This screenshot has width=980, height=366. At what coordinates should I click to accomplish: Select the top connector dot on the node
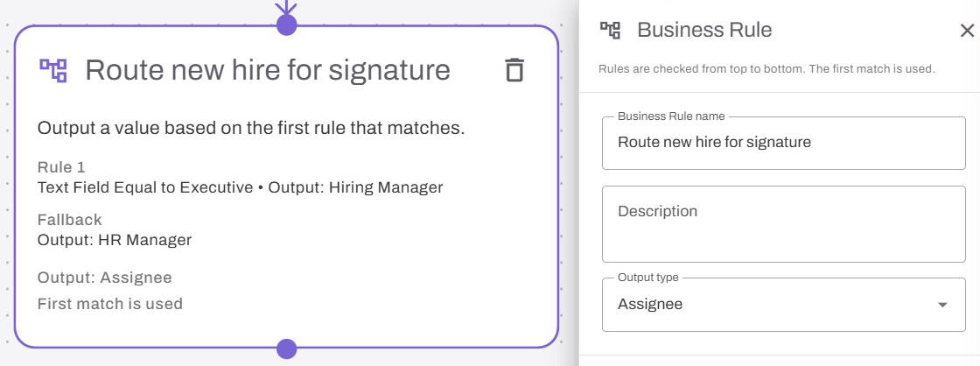[x=286, y=25]
